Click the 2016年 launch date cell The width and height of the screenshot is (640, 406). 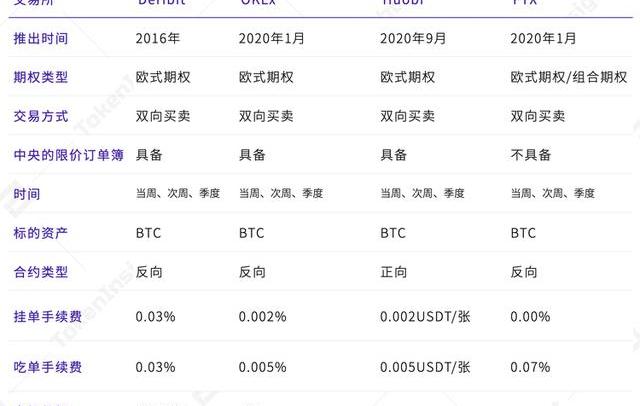pos(159,39)
